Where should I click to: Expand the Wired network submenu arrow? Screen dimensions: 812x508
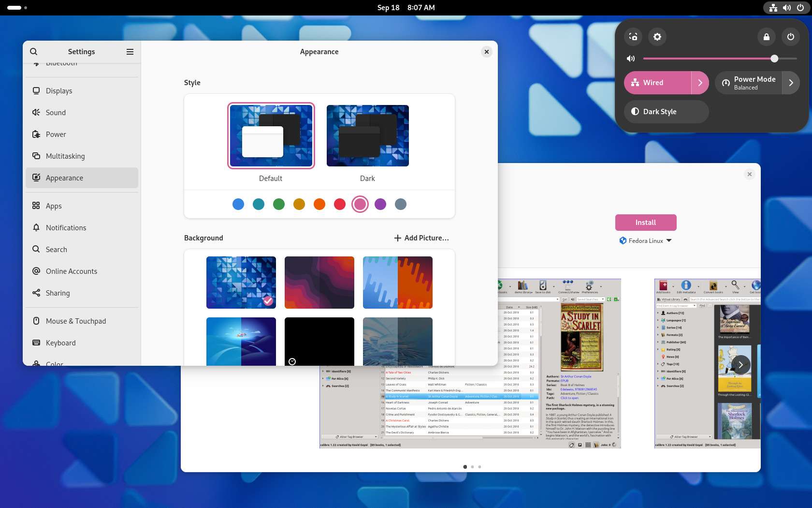(700, 83)
